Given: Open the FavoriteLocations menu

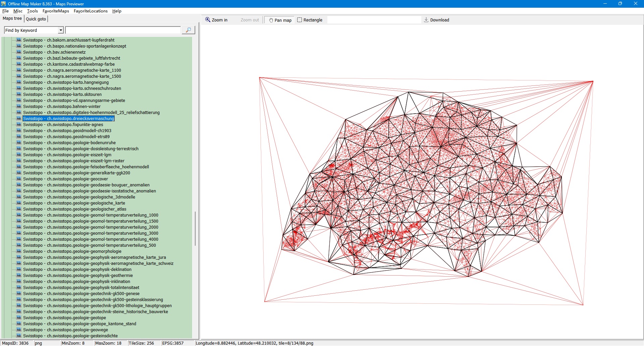Looking at the screenshot, I should (91, 11).
